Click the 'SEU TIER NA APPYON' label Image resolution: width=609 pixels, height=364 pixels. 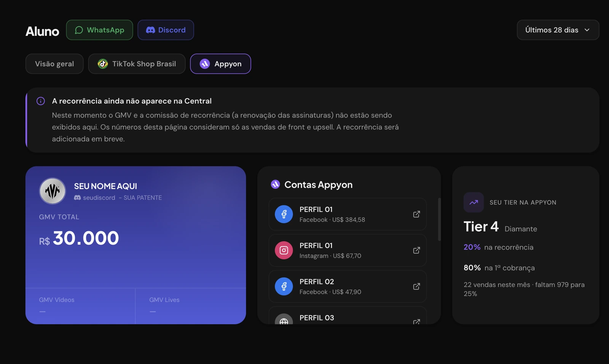click(x=523, y=203)
